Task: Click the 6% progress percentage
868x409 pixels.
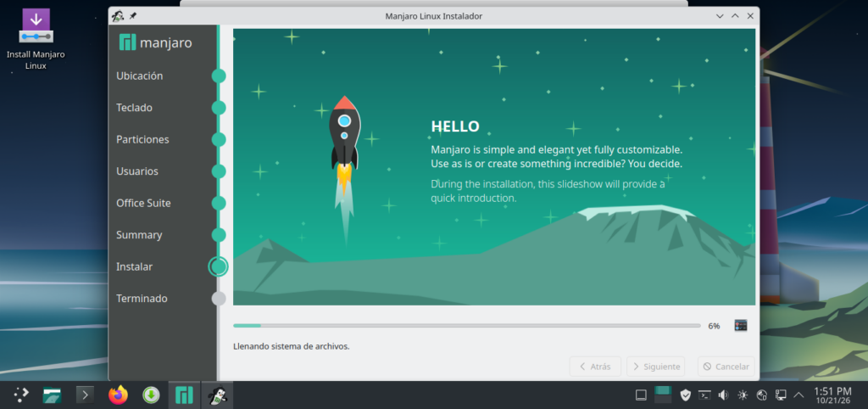Action: 714,326
